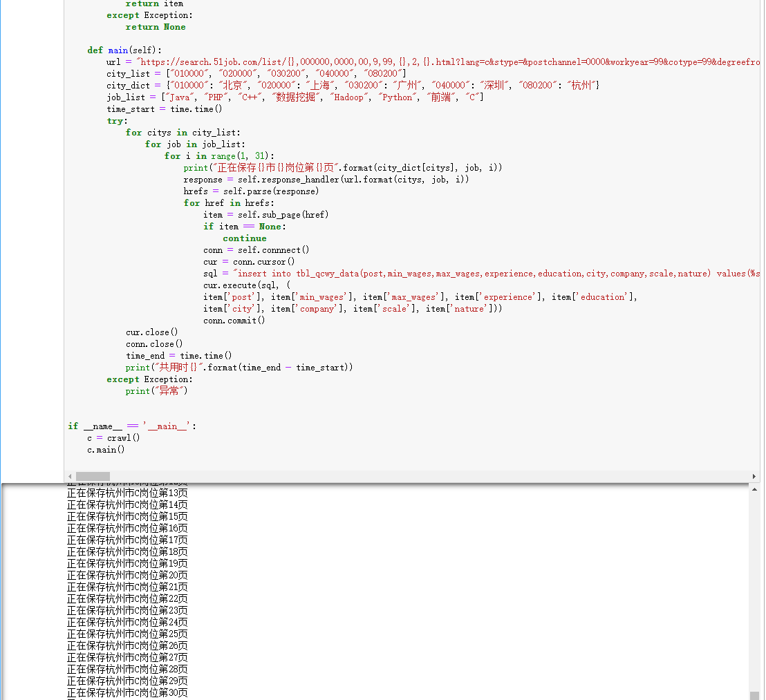Viewport: 766px width, 700px height.
Task: Click the 'return None' code line
Action: [156, 27]
